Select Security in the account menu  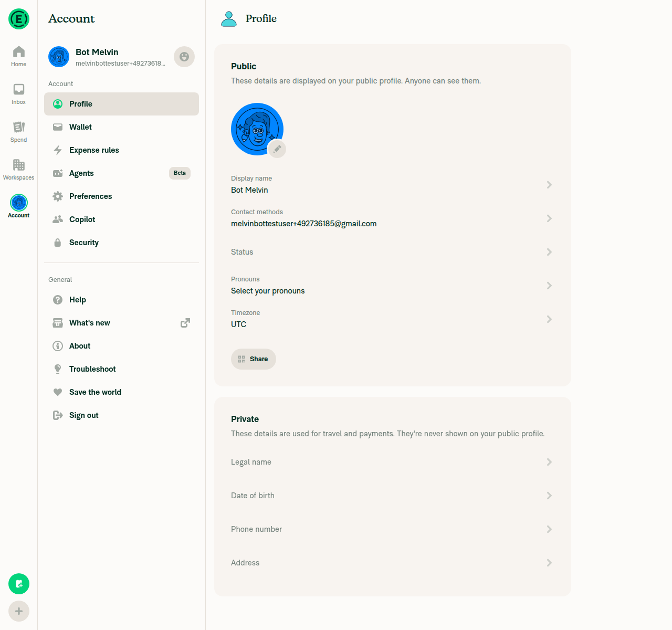click(x=121, y=243)
